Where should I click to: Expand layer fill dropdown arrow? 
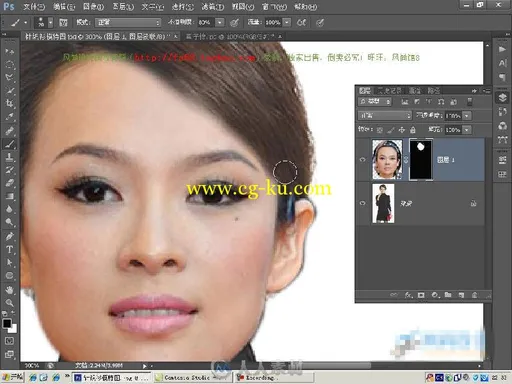pos(467,130)
